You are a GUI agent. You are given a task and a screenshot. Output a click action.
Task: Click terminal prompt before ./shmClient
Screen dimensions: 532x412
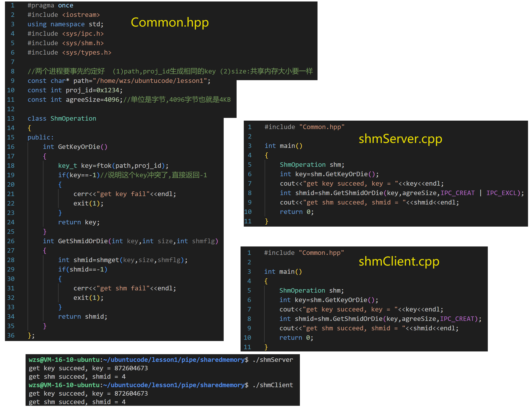pos(139,385)
